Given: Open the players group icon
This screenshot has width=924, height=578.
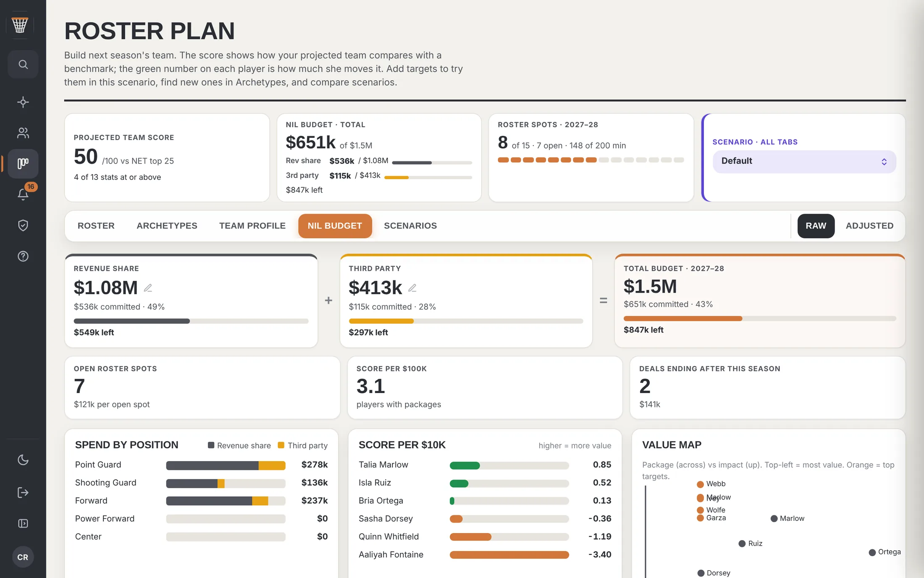Looking at the screenshot, I should coord(23,133).
